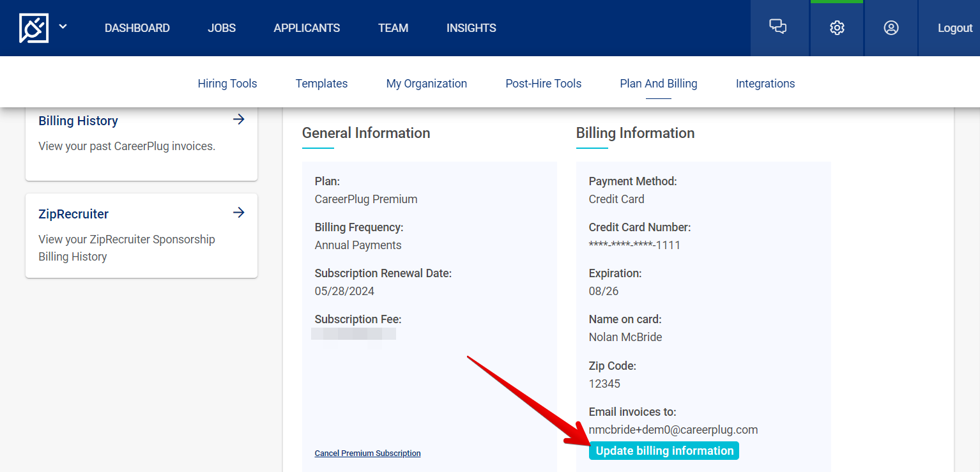Click the ZipRecruiter Sponsorship Billing History description
Viewport: 980px width, 472px height.
click(x=127, y=248)
